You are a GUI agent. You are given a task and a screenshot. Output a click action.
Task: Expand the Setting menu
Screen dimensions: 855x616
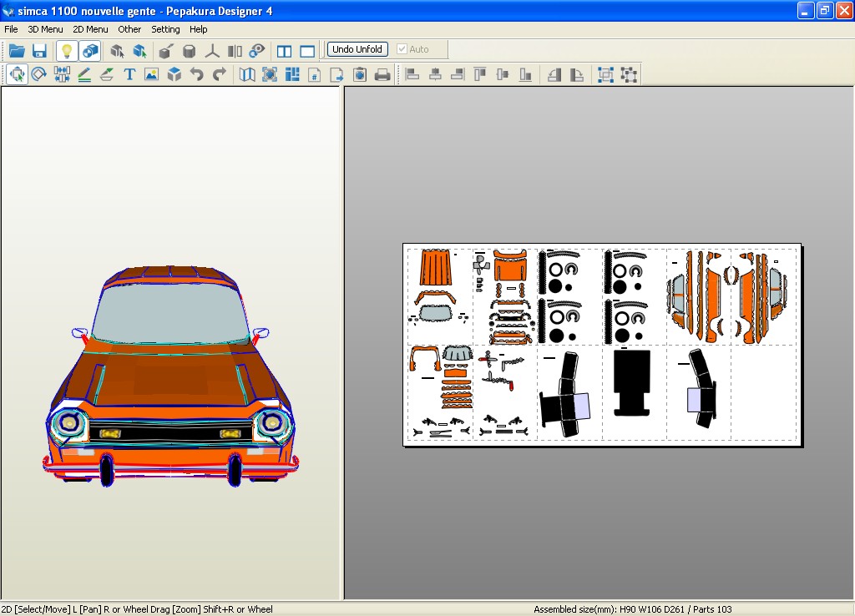165,29
